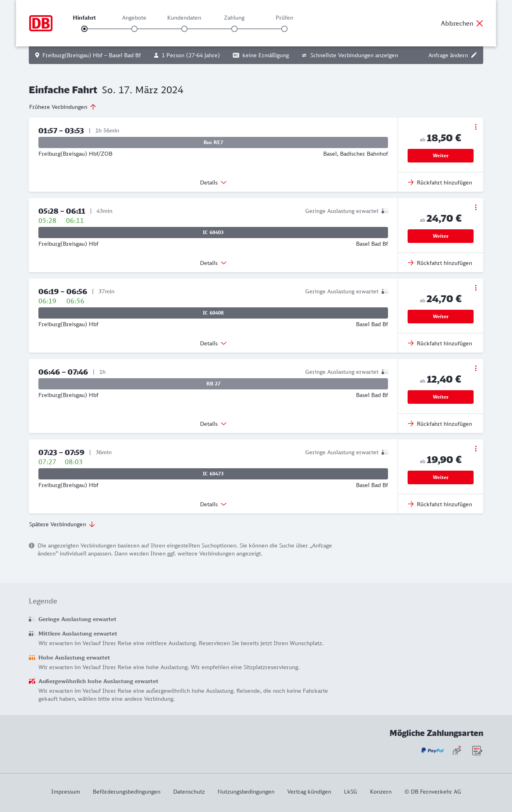Open three-dot menu for Bus RE7 connection
This screenshot has width=512, height=812.
coord(476,127)
